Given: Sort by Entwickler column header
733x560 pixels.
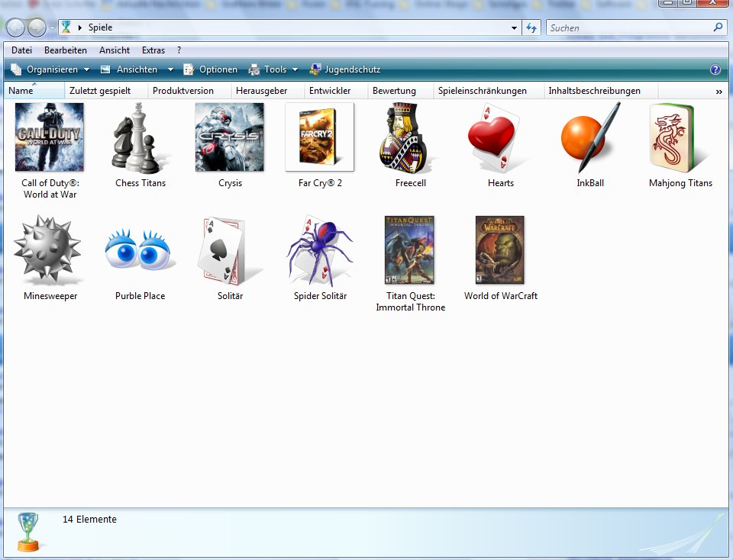Looking at the screenshot, I should [x=336, y=91].
